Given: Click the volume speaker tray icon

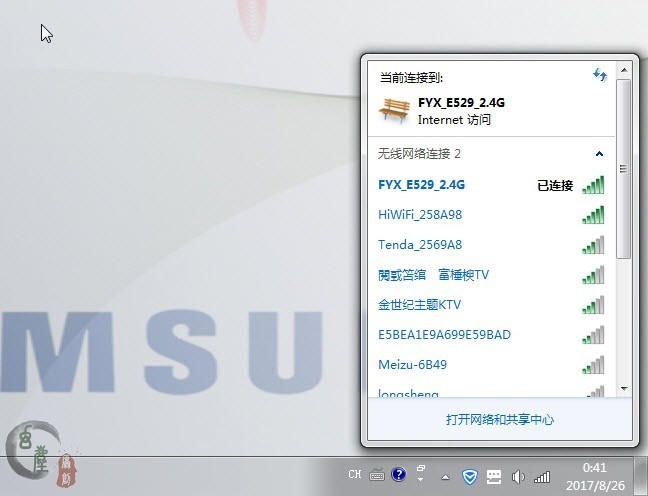Looking at the screenshot, I should (x=518, y=477).
